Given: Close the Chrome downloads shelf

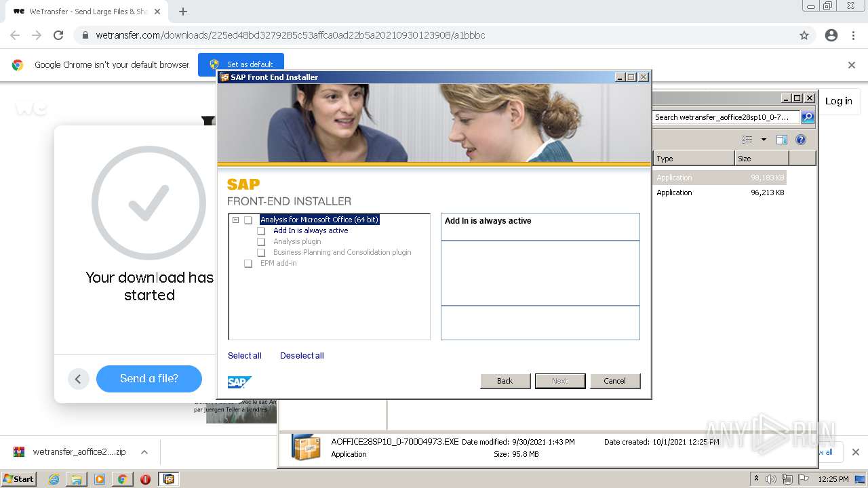Looking at the screenshot, I should (x=855, y=452).
